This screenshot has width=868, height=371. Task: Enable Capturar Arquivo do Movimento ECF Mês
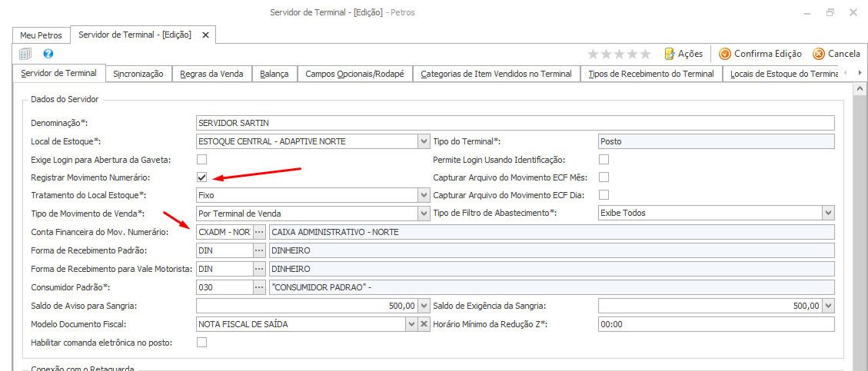click(x=604, y=177)
